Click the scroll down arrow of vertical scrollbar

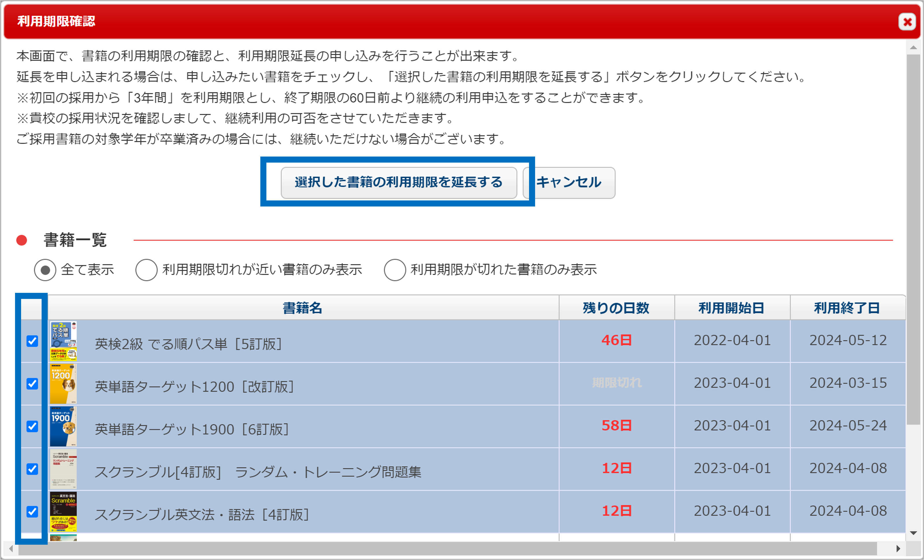pos(914,533)
